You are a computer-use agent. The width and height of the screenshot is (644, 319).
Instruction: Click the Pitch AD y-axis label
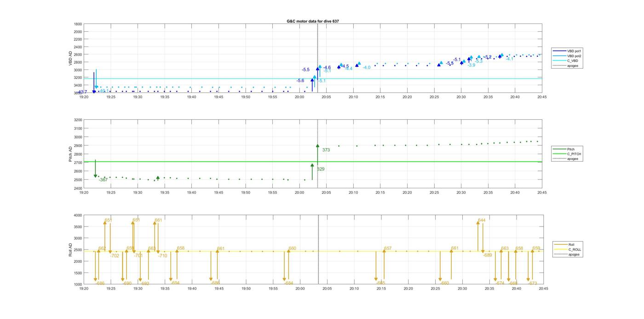71,154
